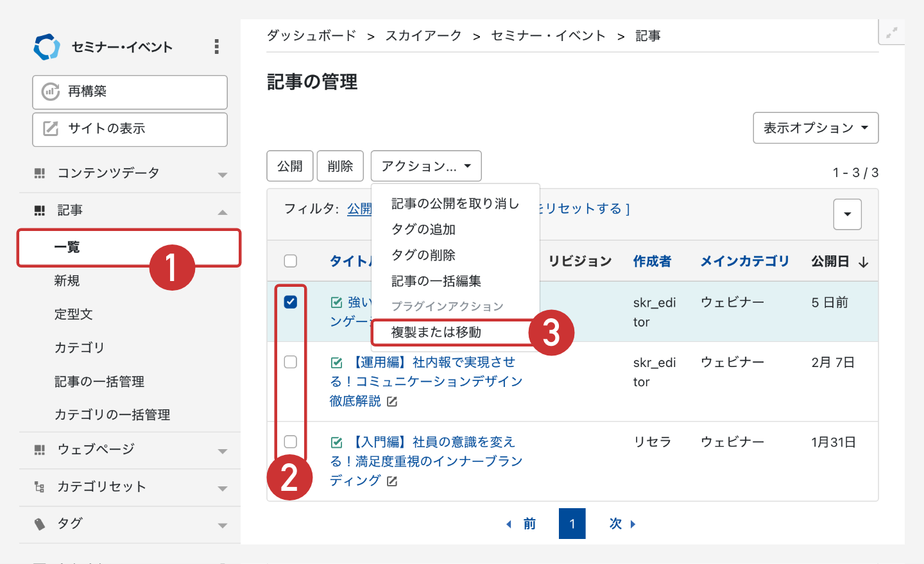Select 複製または移動 from the action menu

click(x=436, y=332)
